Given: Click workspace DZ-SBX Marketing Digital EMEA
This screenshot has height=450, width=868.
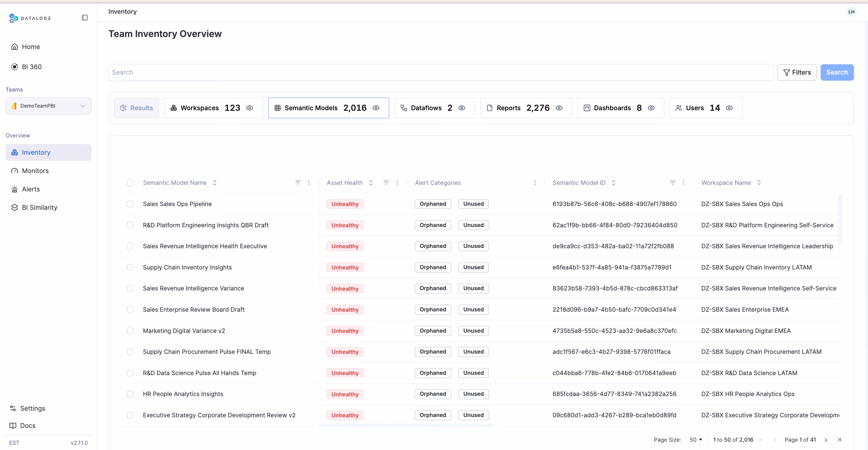Looking at the screenshot, I should click(746, 330).
